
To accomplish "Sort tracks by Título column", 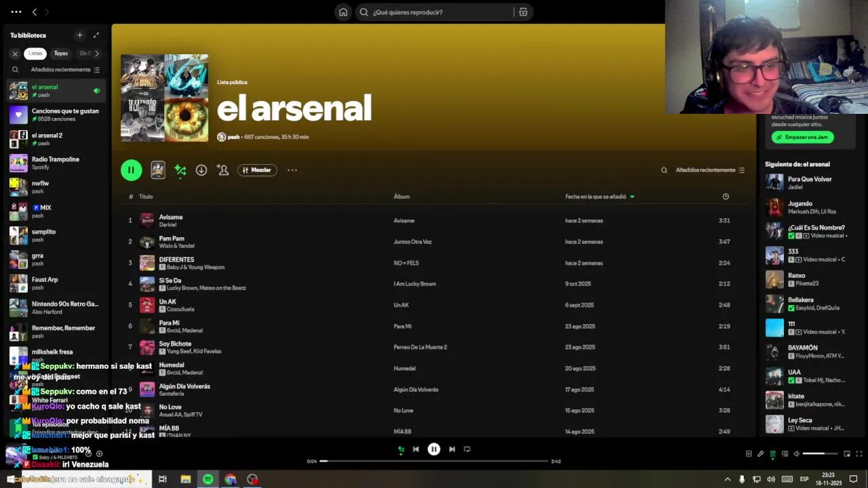I will point(146,197).
